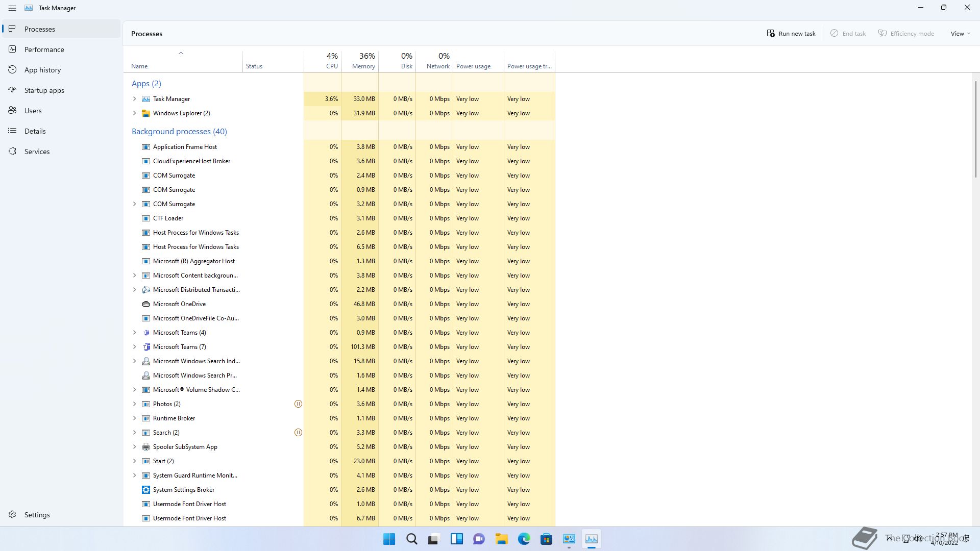Switch to the Users page

[61, 111]
